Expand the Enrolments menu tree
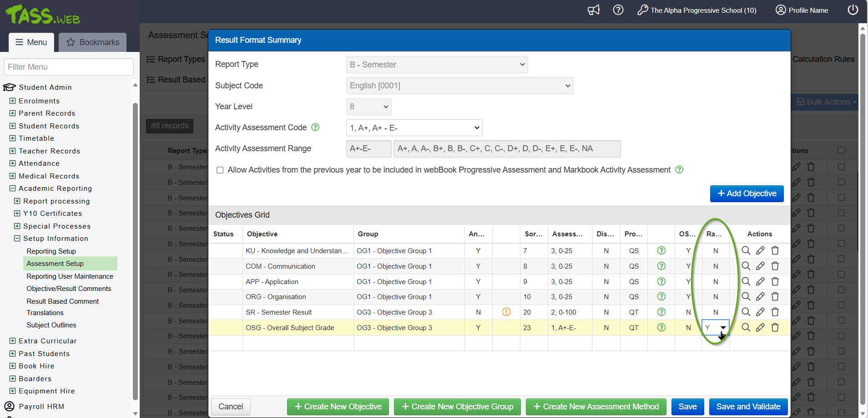Image resolution: width=868 pixels, height=418 pixels. click(13, 101)
